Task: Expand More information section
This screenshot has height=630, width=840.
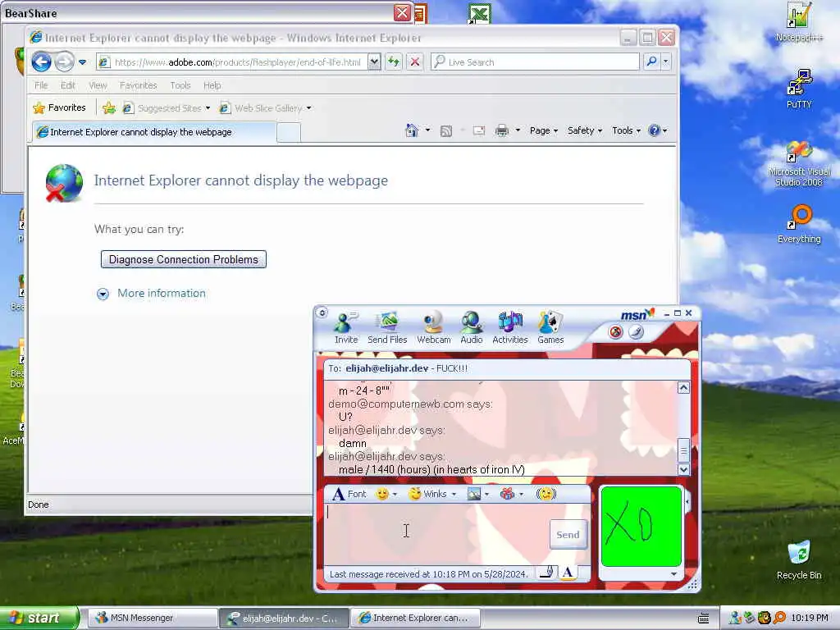Action: (152, 293)
